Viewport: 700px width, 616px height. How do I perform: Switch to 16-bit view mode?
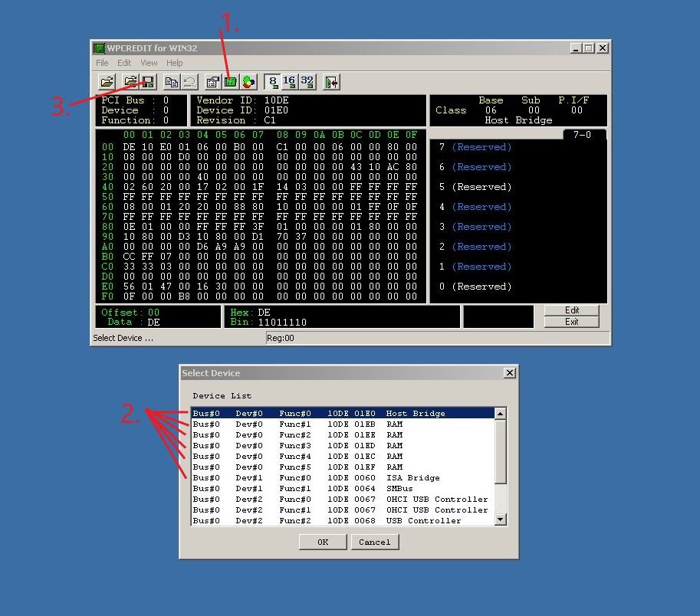pyautogui.click(x=289, y=82)
